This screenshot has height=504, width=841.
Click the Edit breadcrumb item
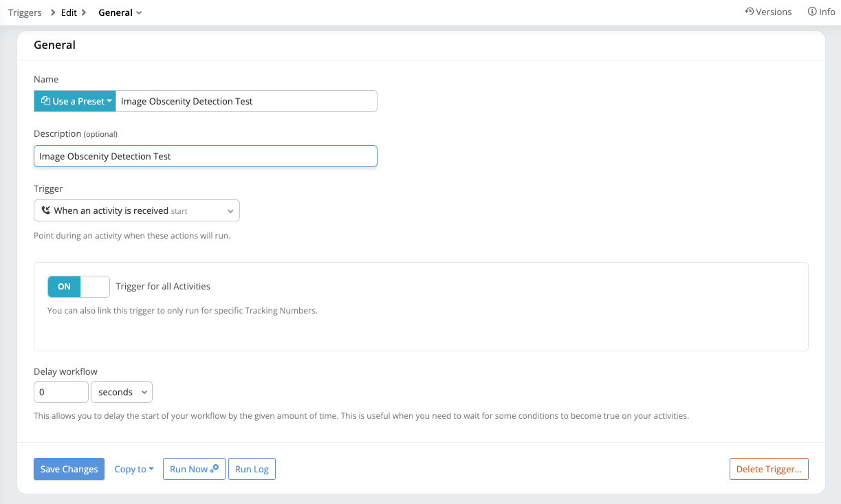click(69, 12)
